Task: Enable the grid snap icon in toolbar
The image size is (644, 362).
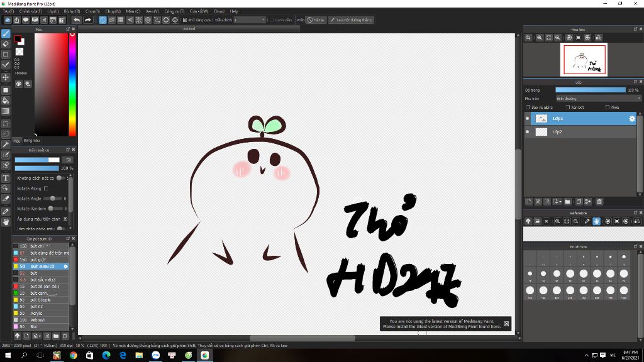Action: (x=121, y=19)
